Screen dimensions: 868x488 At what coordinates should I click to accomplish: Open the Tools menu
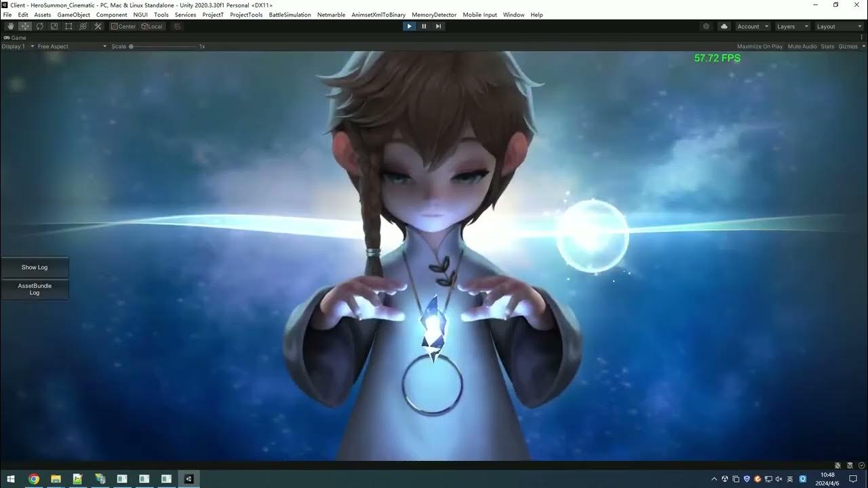161,15
